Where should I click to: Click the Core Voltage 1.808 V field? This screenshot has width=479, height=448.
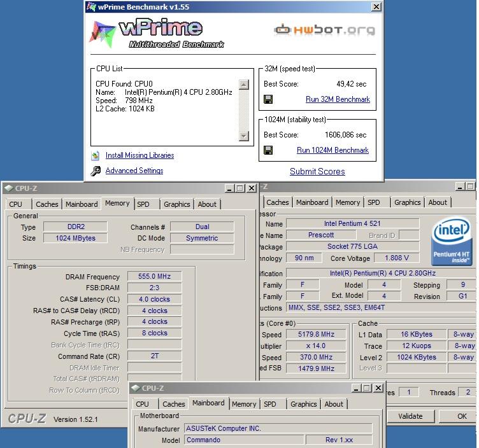click(397, 258)
